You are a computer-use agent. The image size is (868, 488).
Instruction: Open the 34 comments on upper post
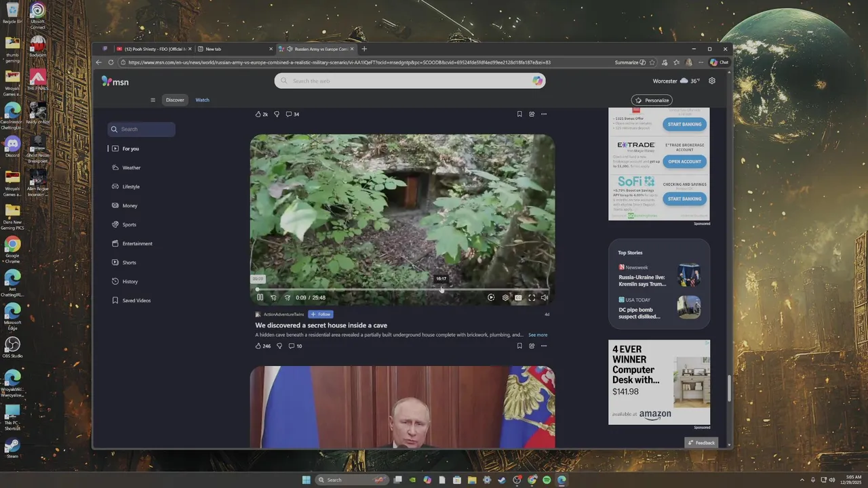pos(292,114)
